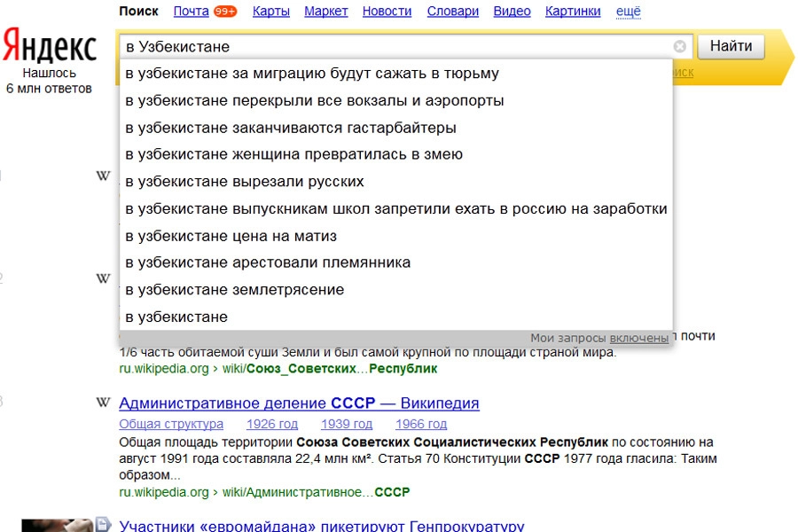Open thumbnail image of the евромайдан news result

click(x=57, y=525)
